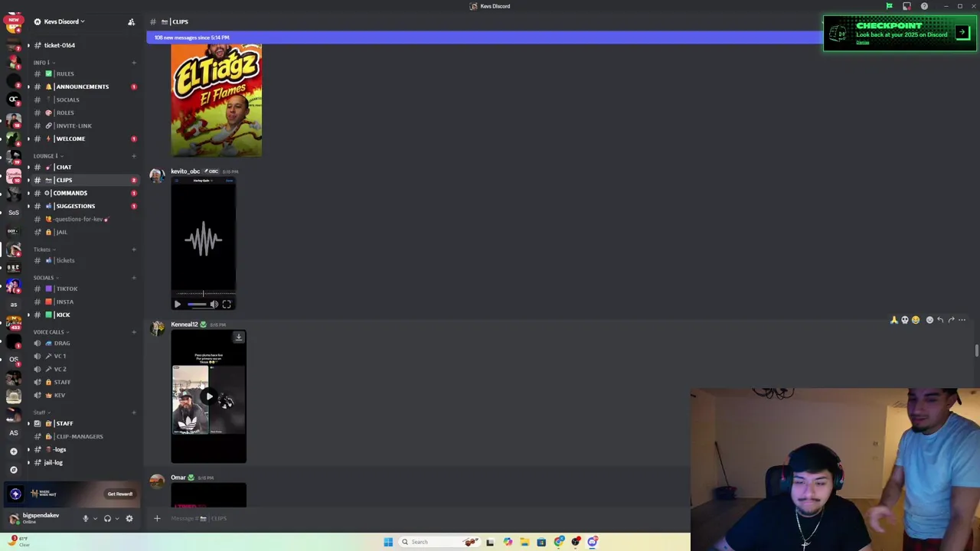
Task: Expand threads arrow beside ANNOUNCEMENTS channel
Action: (x=28, y=86)
